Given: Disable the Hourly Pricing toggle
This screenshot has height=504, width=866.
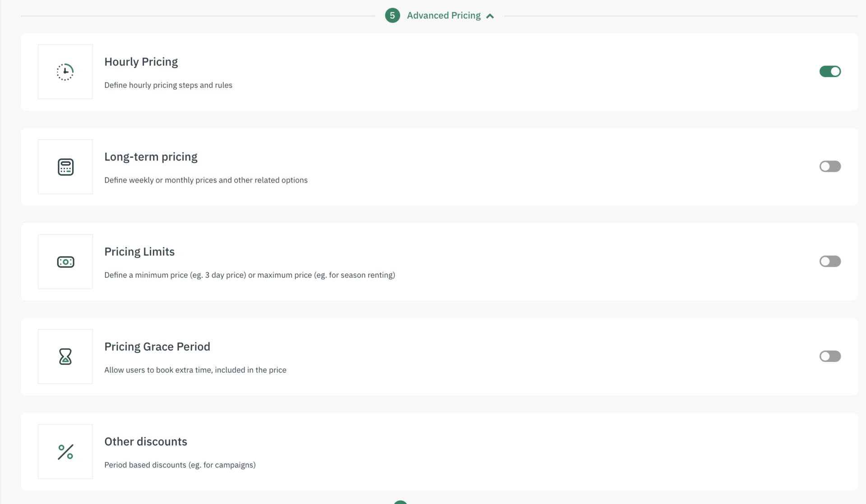Looking at the screenshot, I should click(830, 71).
